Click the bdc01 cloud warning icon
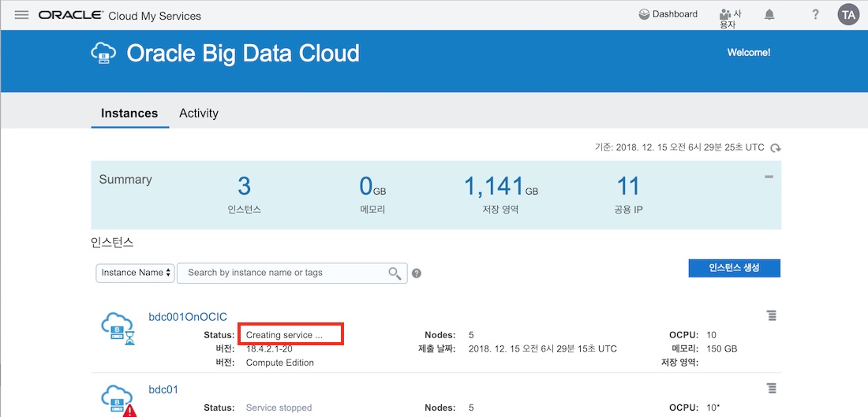868x417 pixels. (x=119, y=401)
